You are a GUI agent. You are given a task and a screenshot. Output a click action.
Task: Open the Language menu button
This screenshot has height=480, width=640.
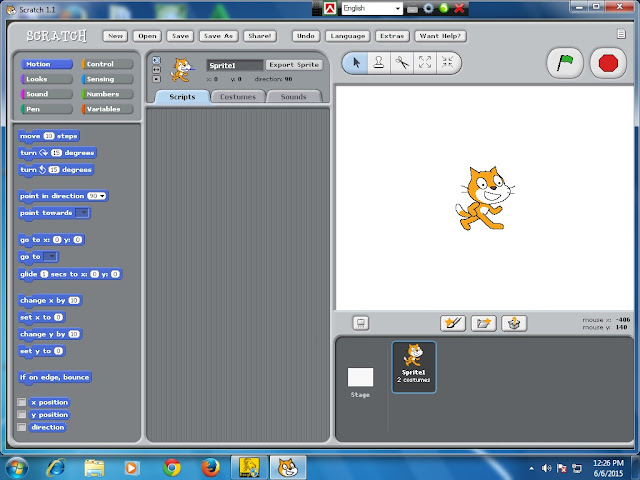tap(348, 36)
